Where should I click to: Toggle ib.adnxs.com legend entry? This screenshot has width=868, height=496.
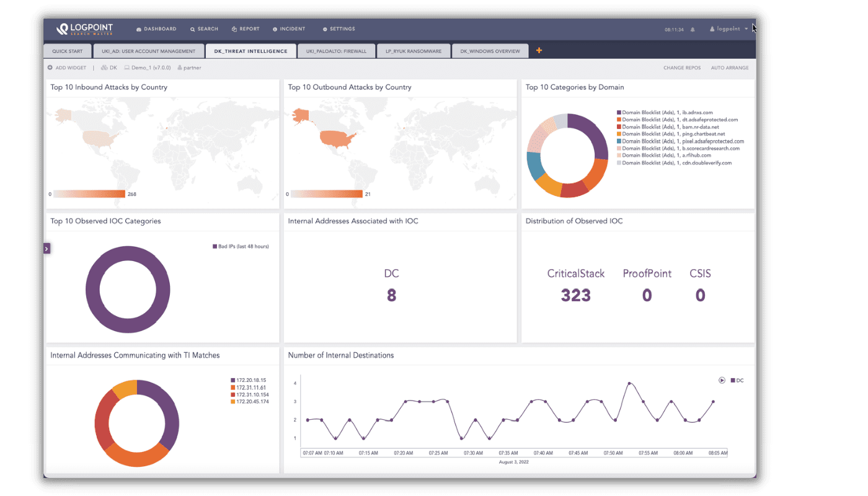665,112
